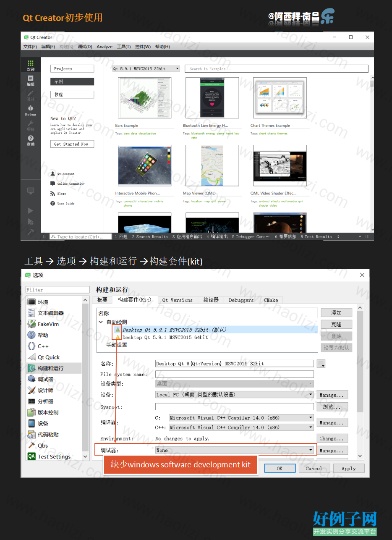Select 调试器 category in Options dialog list

(x=55, y=379)
